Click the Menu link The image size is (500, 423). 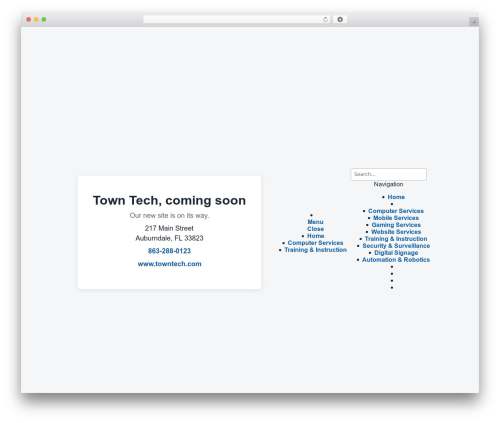[x=315, y=222]
